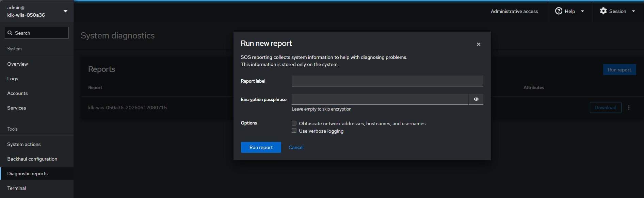Open Backhaul configuration page
644x198 pixels.
click(x=37, y=159)
